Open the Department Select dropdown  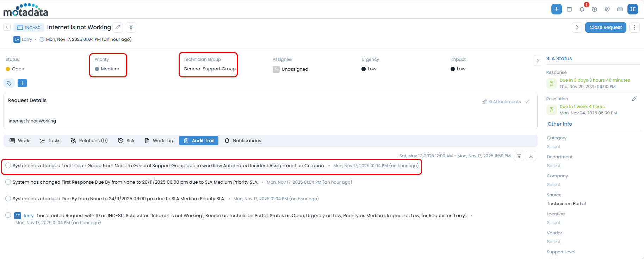pos(553,166)
